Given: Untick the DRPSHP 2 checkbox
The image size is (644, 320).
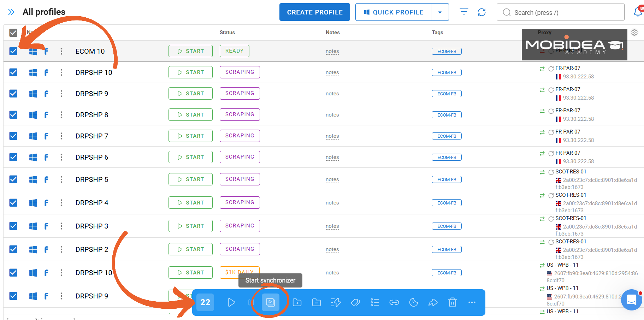Looking at the screenshot, I should tap(13, 249).
